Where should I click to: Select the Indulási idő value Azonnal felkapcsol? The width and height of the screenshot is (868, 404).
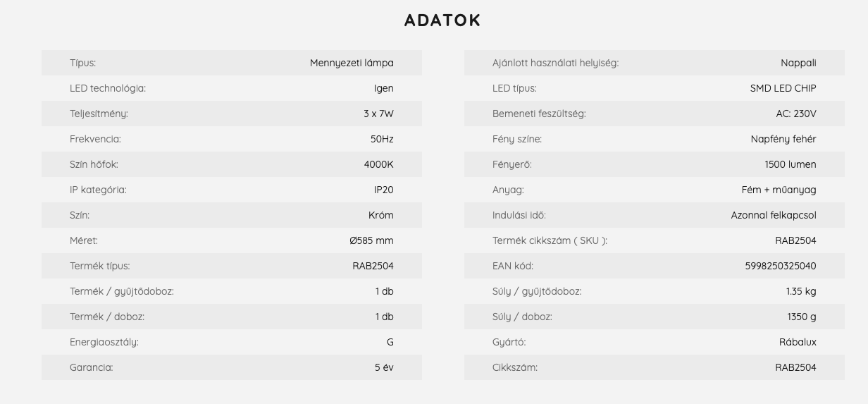[774, 215]
